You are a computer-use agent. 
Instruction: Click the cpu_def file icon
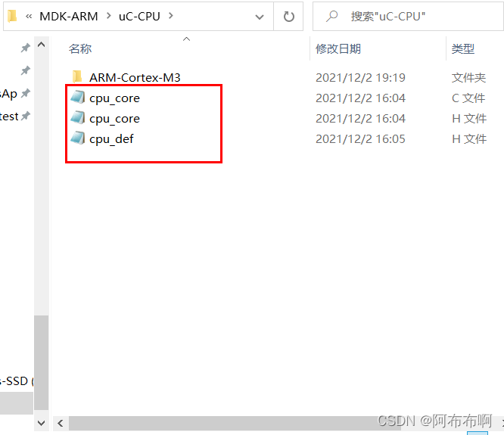point(77,138)
